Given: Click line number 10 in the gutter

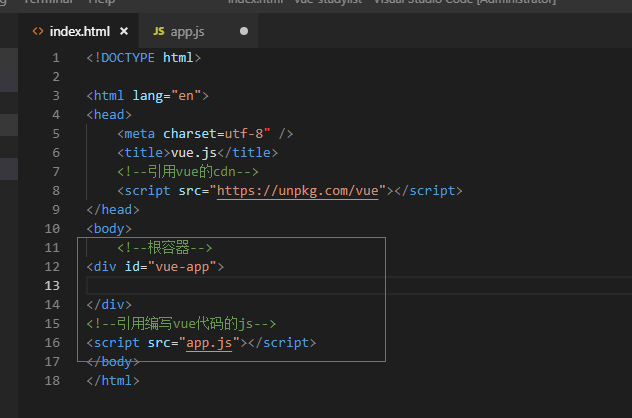Looking at the screenshot, I should 52,229.
